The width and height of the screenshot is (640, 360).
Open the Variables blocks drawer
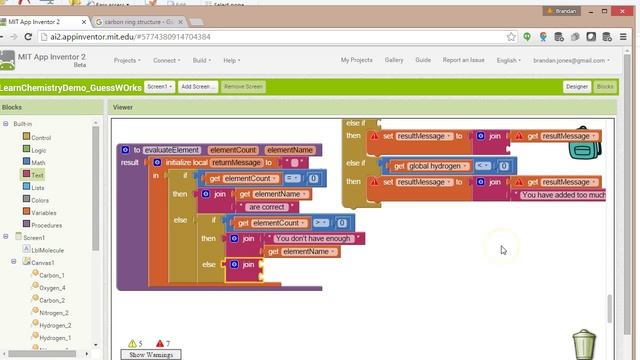(x=44, y=213)
